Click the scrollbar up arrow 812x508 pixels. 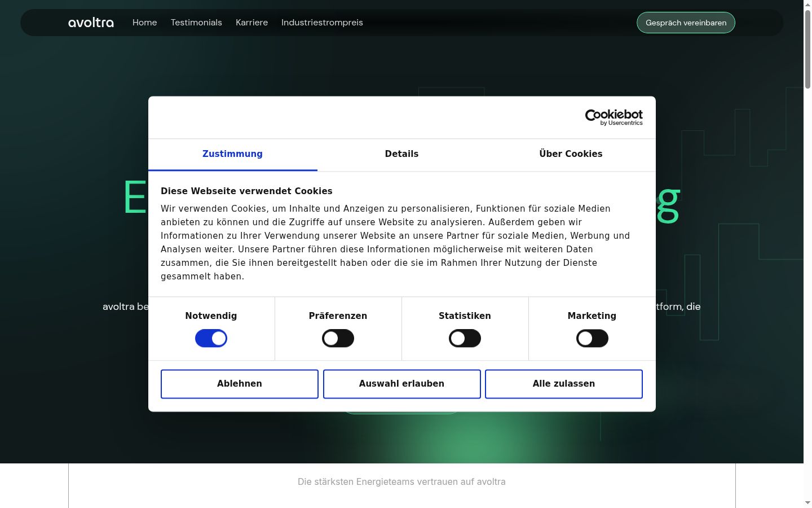pos(807,5)
